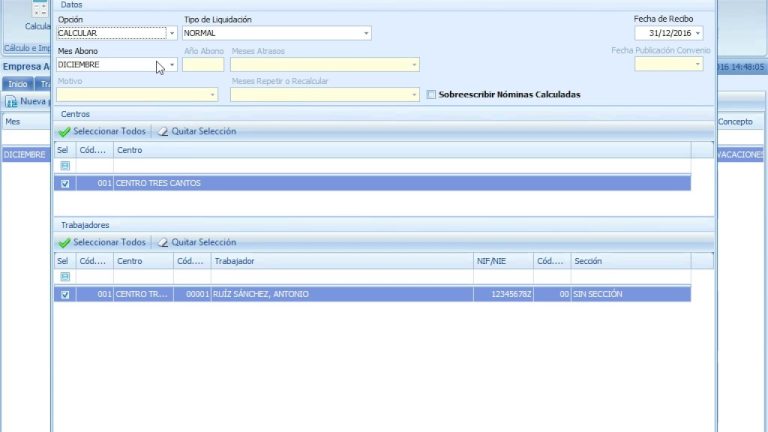Click filter row icon in Trabajadores grid
768x432 pixels.
(x=65, y=276)
